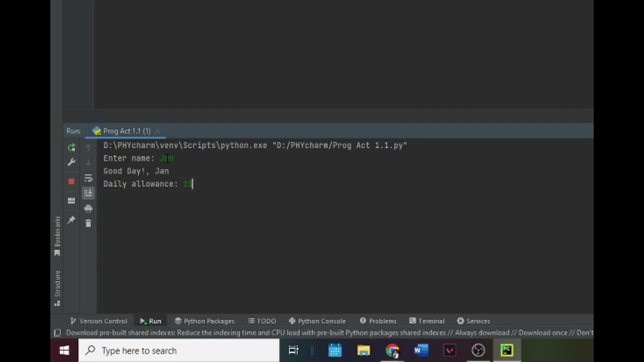Image resolution: width=644 pixels, height=362 pixels.
Task: Toggle scroll to end of console
Action: coord(89,193)
